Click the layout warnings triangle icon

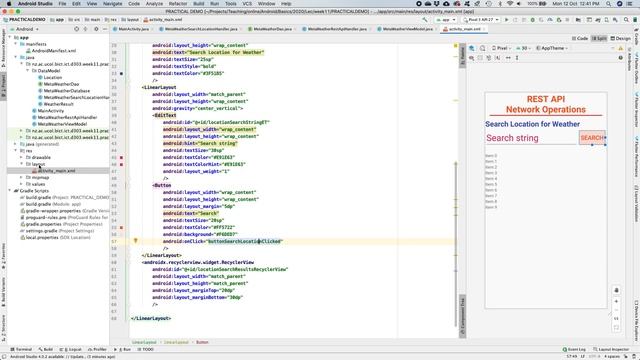coord(620,48)
